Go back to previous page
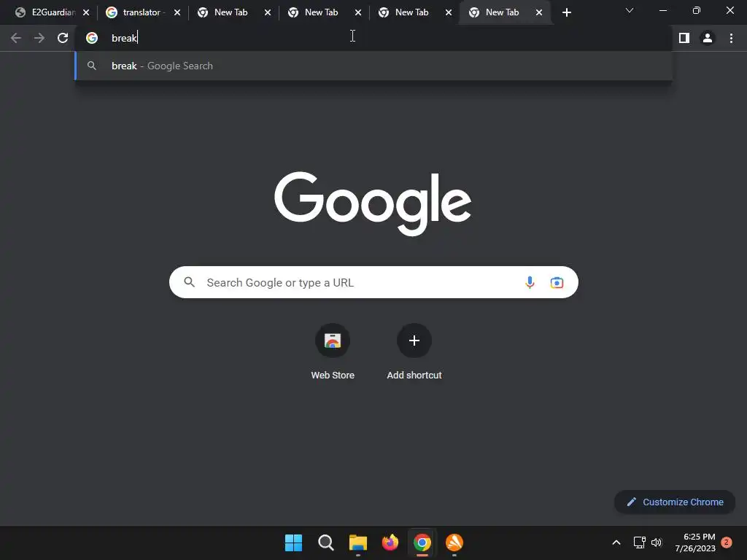Screen dimensions: 747x560 16,38
